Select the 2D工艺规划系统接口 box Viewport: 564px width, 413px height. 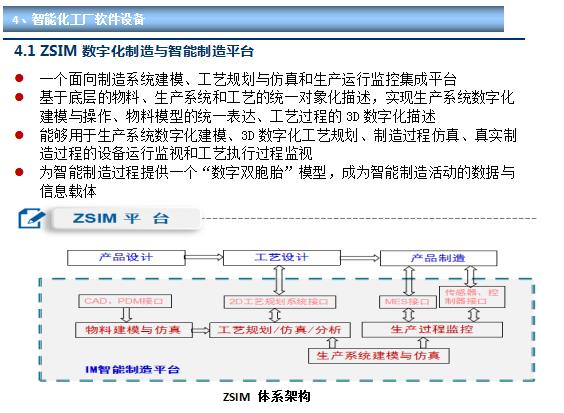[279, 301]
